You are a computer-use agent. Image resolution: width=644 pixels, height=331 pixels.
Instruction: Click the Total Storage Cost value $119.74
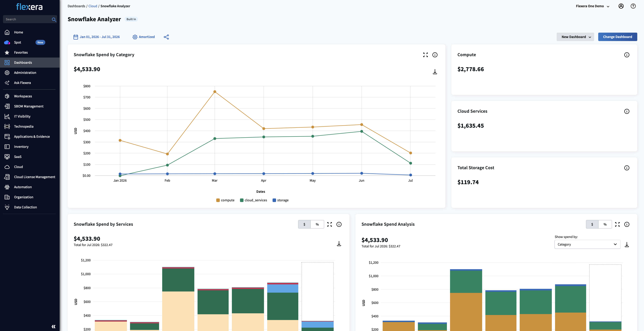pos(468,182)
